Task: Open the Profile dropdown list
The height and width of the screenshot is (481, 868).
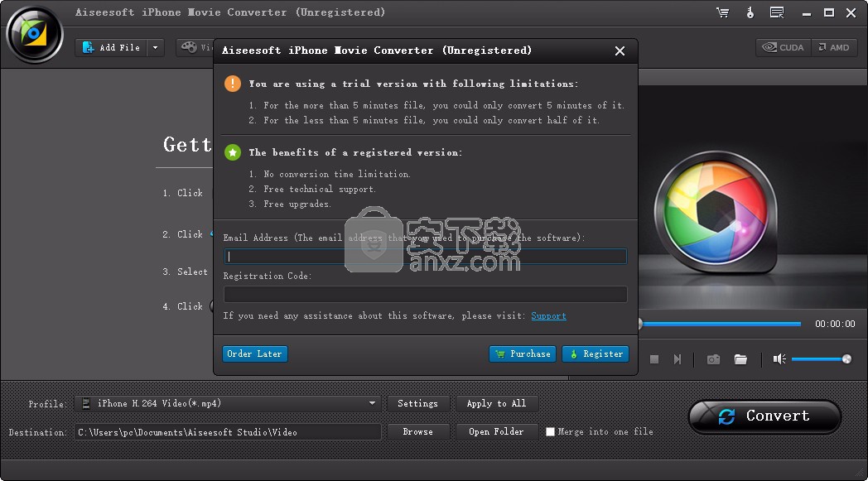Action: [x=228, y=403]
